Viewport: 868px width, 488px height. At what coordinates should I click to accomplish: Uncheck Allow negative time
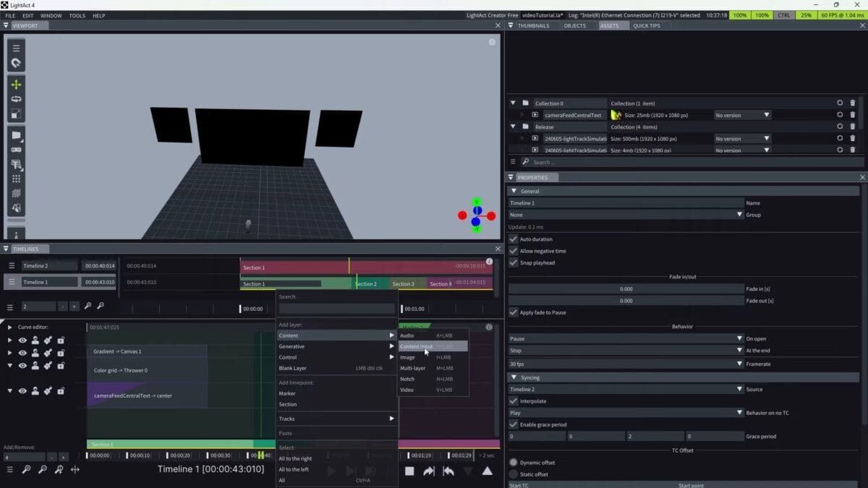pos(514,251)
